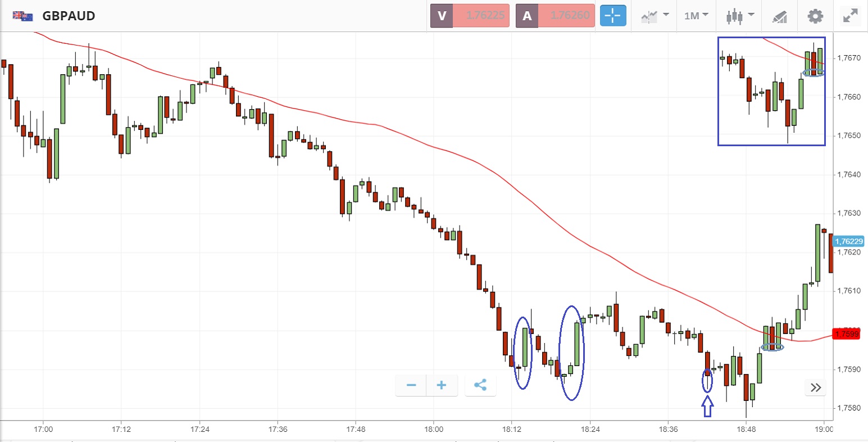Click the V sell button at 1.76225
868x442 pixels.
point(470,16)
